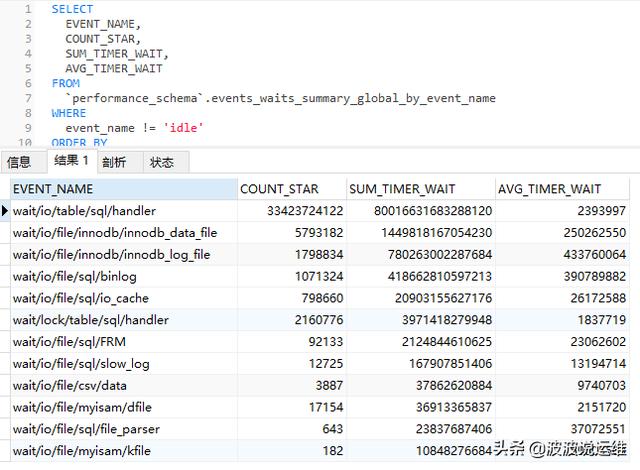Click COUNT_STAR value 643
The height and width of the screenshot is (470, 640).
coord(333,429)
